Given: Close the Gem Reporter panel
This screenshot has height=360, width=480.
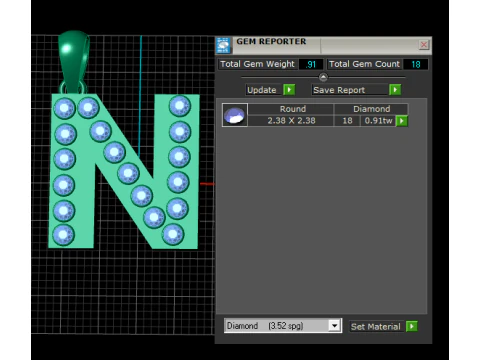Looking at the screenshot, I should 424,45.
